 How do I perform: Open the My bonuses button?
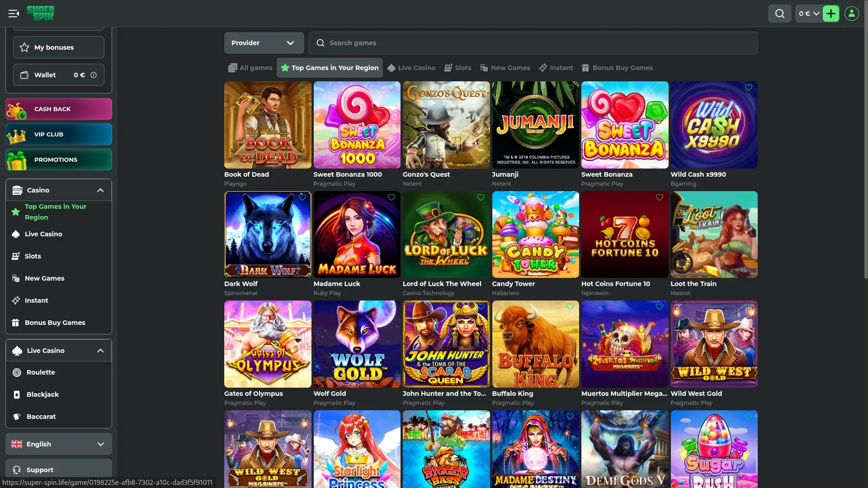[x=59, y=47]
